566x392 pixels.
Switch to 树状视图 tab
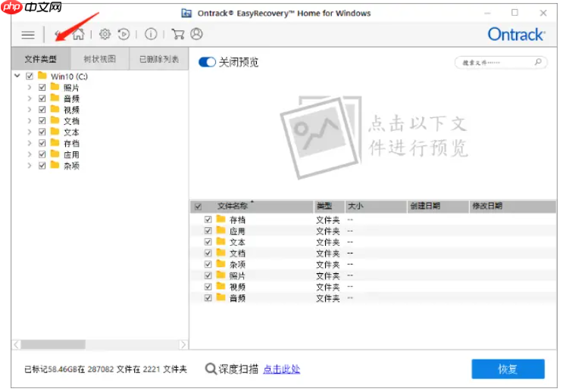[100, 59]
